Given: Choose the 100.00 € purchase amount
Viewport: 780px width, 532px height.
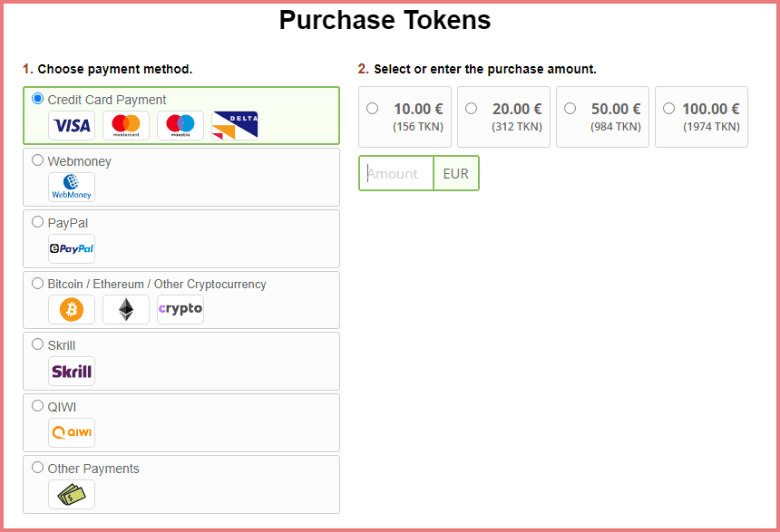Looking at the screenshot, I should [669, 109].
